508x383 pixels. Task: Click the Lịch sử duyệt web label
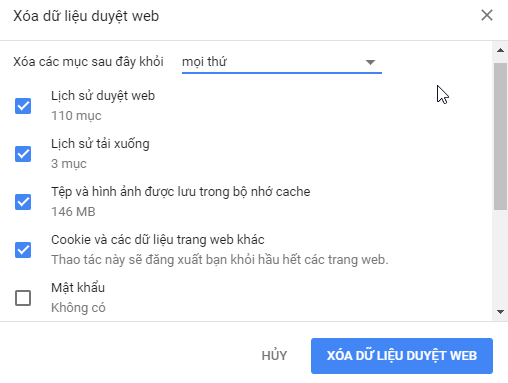point(103,96)
